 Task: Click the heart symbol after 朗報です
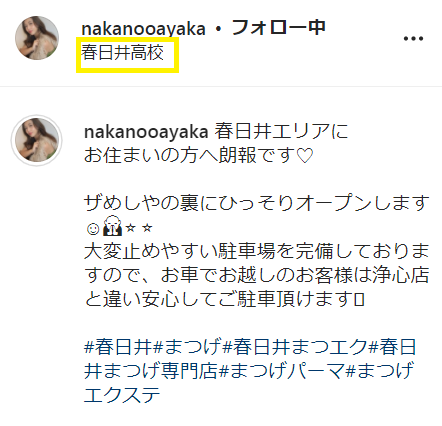click(x=305, y=156)
